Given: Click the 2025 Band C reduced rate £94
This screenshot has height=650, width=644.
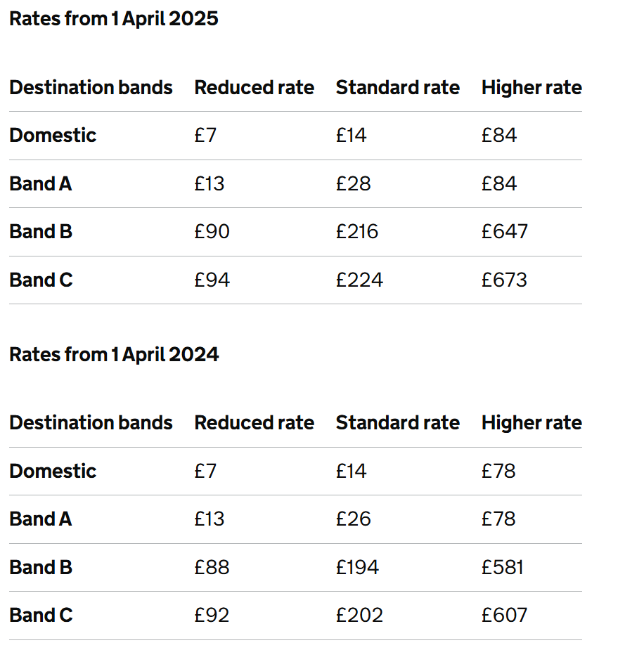Looking at the screenshot, I should (212, 280).
